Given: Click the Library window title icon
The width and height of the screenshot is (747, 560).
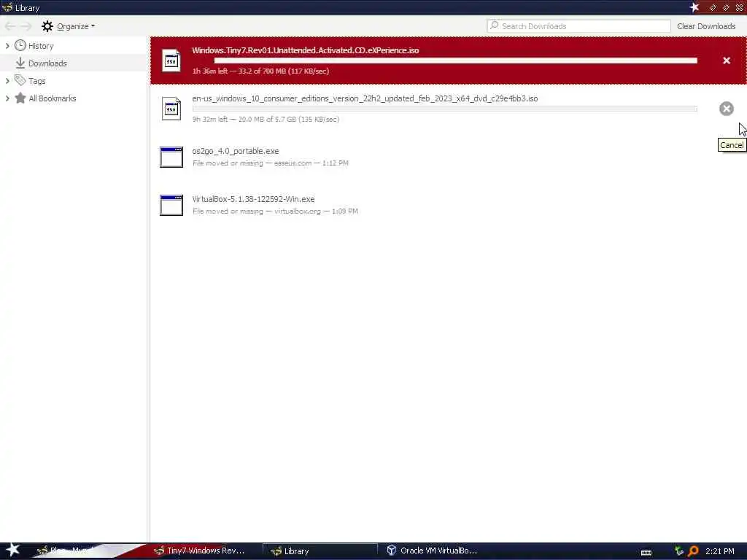Looking at the screenshot, I should [7, 7].
